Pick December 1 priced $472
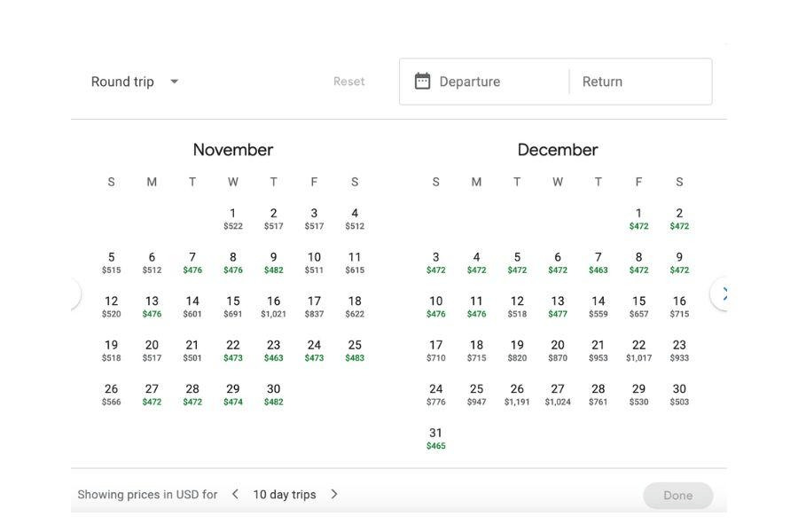Viewport: 798px width, 532px height. tap(638, 218)
